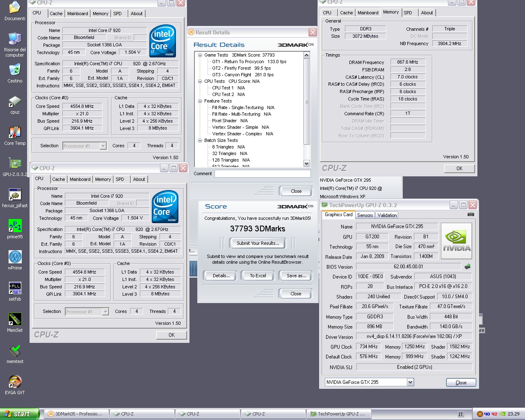The width and height of the screenshot is (525, 420).
Task: Click the Close button in GPU-Z
Action: [461, 383]
